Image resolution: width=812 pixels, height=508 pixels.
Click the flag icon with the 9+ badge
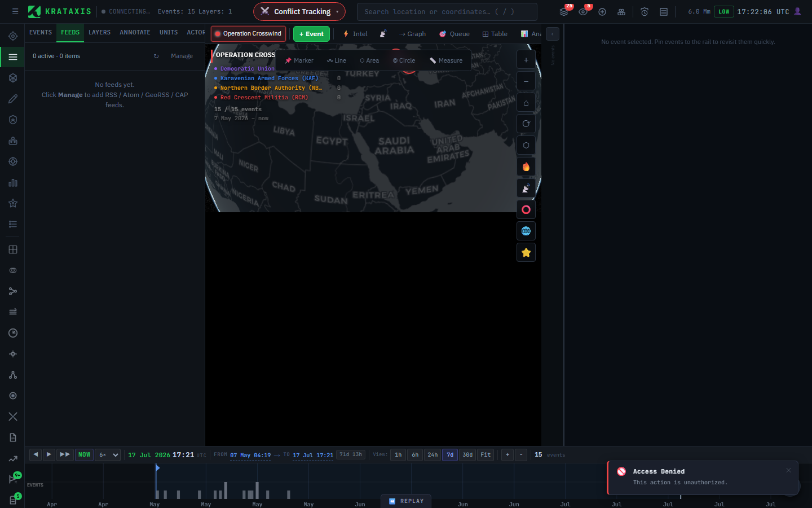tap(14, 479)
